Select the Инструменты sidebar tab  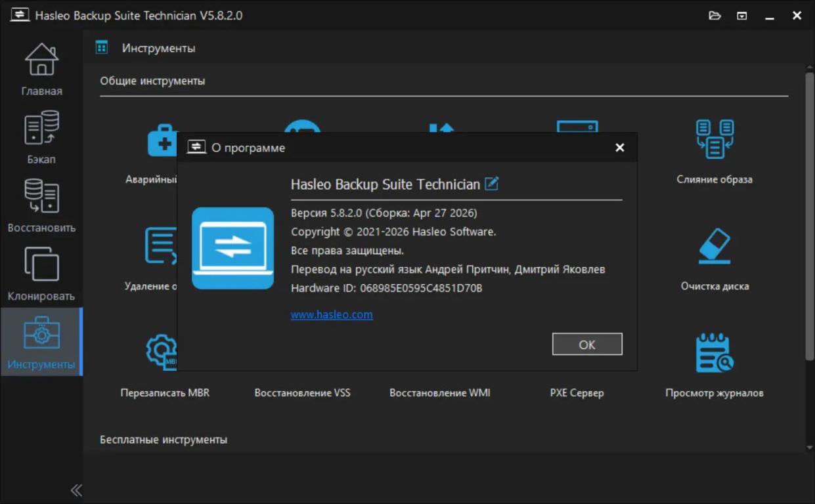(x=41, y=342)
